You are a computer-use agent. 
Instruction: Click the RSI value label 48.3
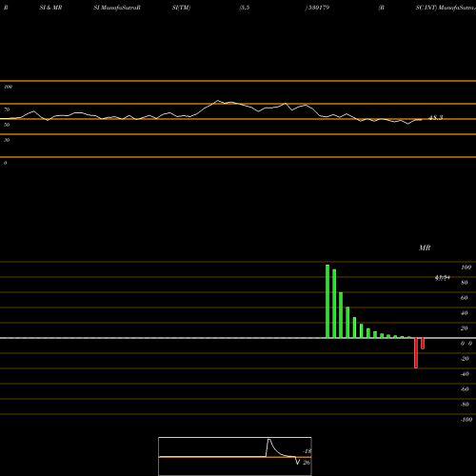pyautogui.click(x=435, y=118)
